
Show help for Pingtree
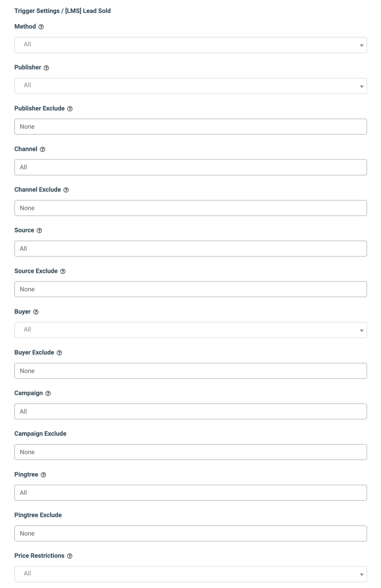[43, 475]
